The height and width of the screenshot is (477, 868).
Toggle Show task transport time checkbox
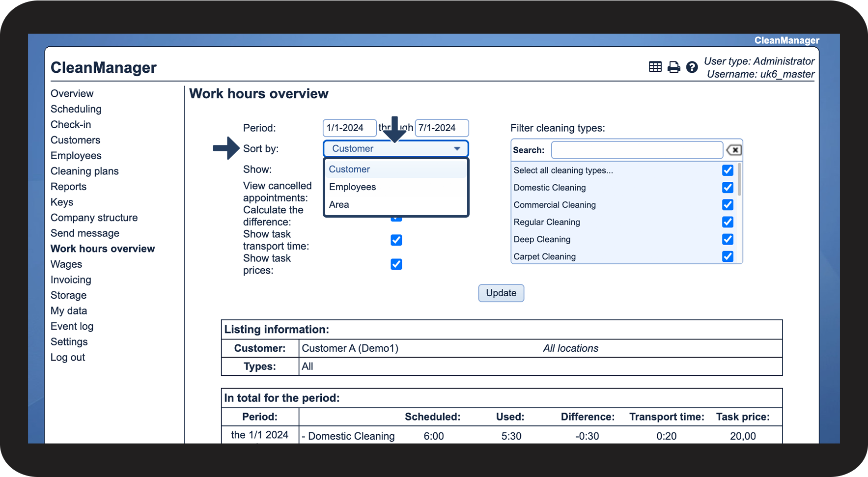[396, 240]
